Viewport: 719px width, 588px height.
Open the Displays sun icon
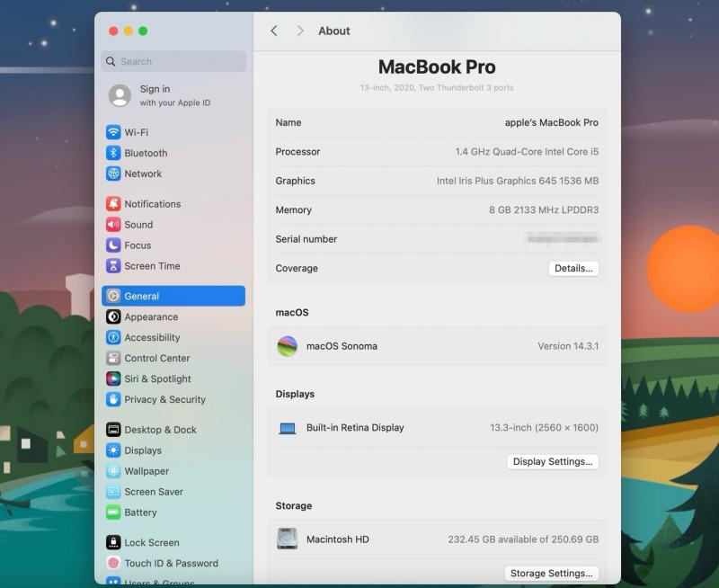(113, 450)
